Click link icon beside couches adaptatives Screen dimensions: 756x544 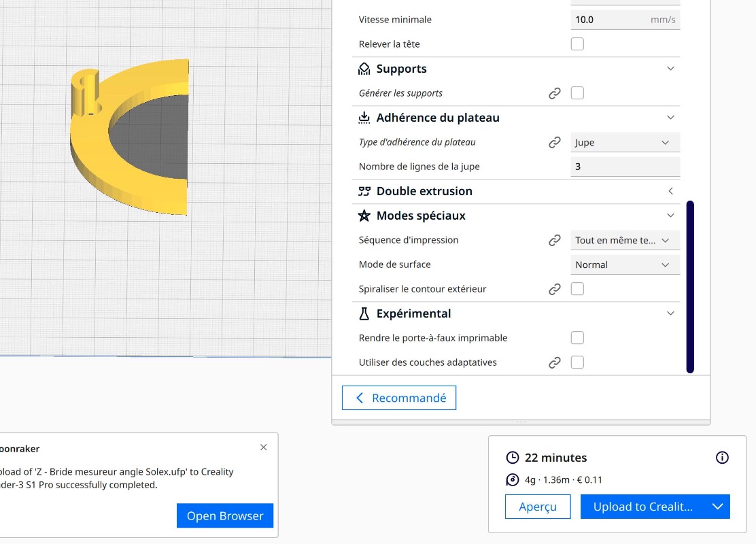tap(555, 362)
